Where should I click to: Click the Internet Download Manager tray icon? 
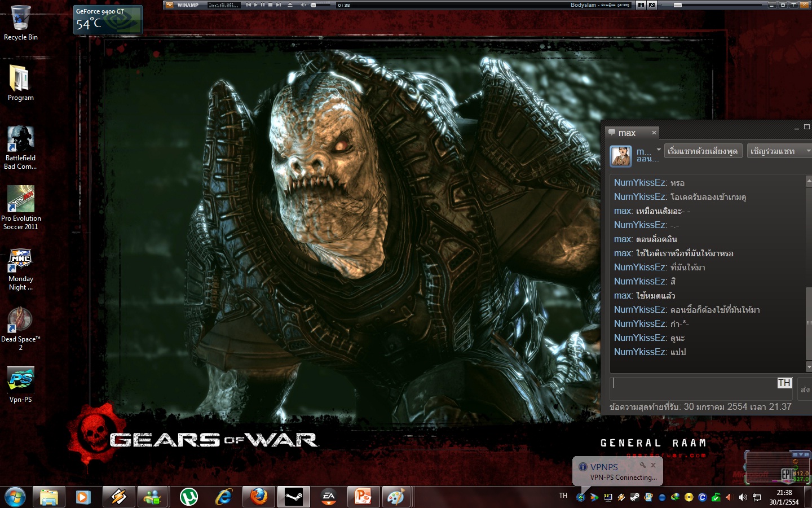(676, 497)
